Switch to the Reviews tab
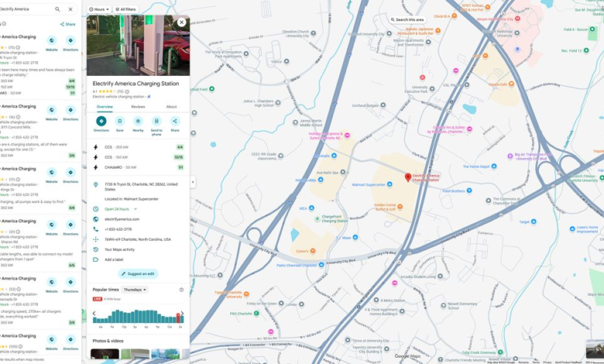This screenshot has width=604, height=364. pos(138,107)
